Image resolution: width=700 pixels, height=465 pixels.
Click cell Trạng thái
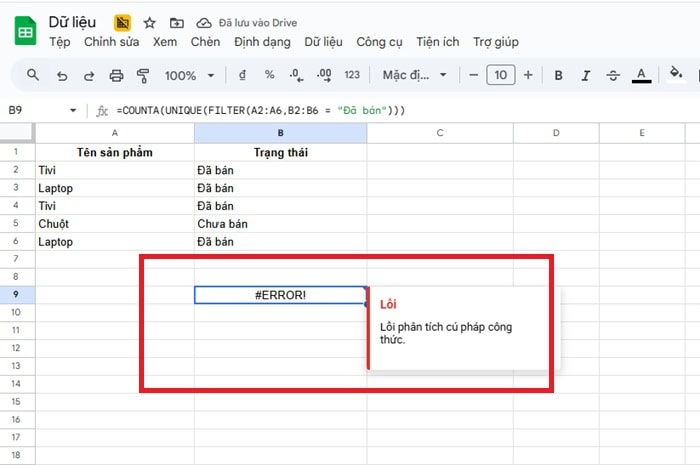pyautogui.click(x=280, y=152)
